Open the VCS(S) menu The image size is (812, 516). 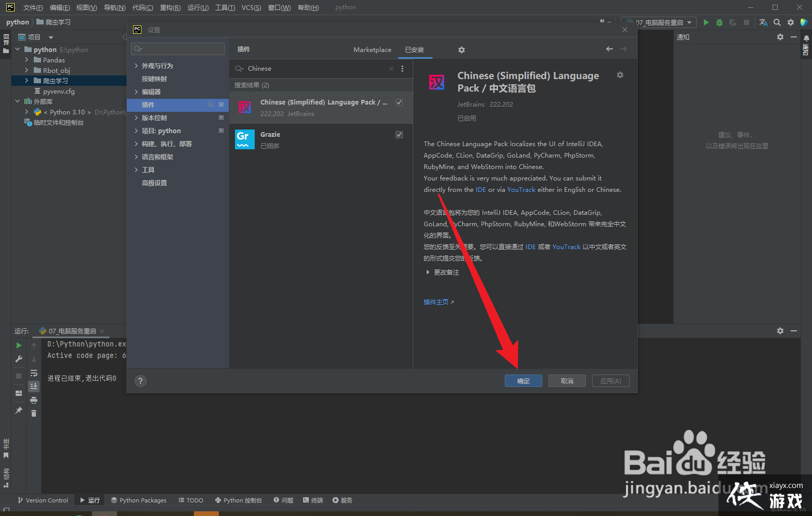[252, 7]
